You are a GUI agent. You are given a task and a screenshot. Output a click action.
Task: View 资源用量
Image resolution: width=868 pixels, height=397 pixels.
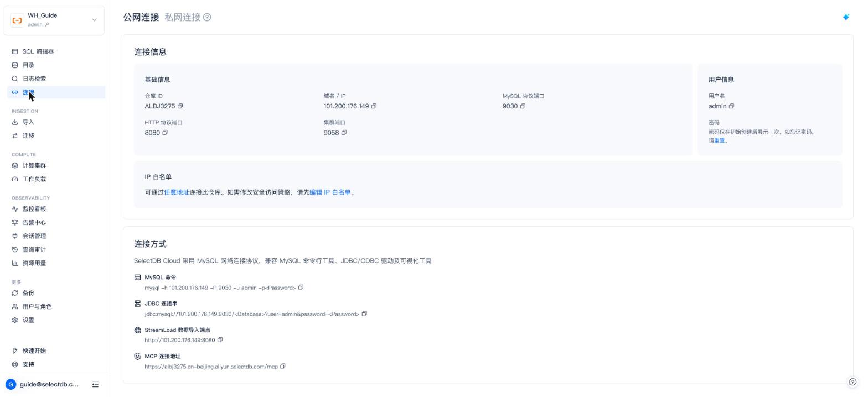tap(56, 263)
